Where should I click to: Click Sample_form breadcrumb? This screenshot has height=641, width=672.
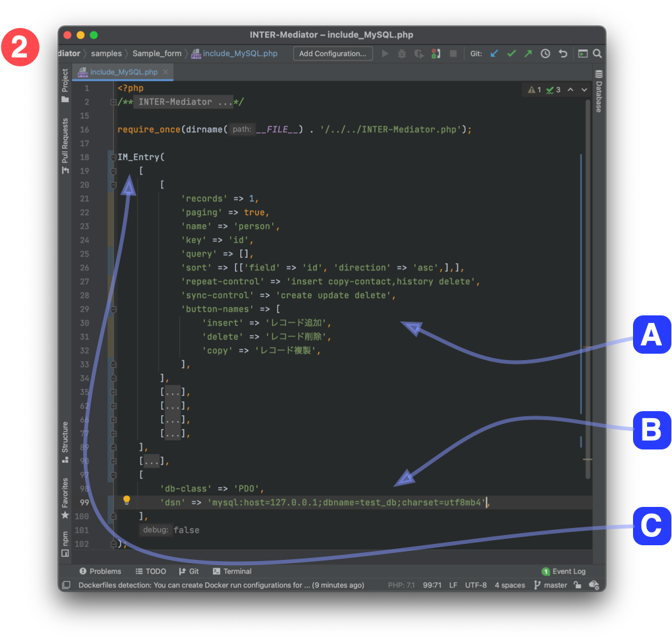pyautogui.click(x=157, y=54)
